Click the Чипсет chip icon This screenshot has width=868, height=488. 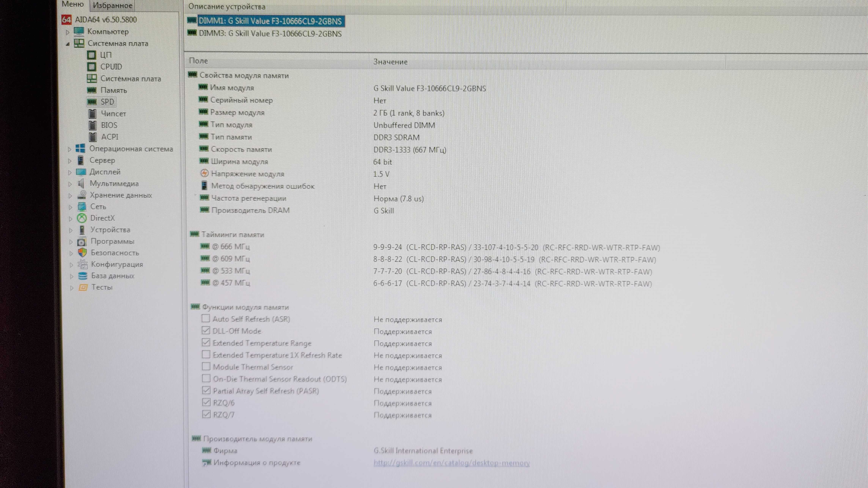[x=92, y=114]
